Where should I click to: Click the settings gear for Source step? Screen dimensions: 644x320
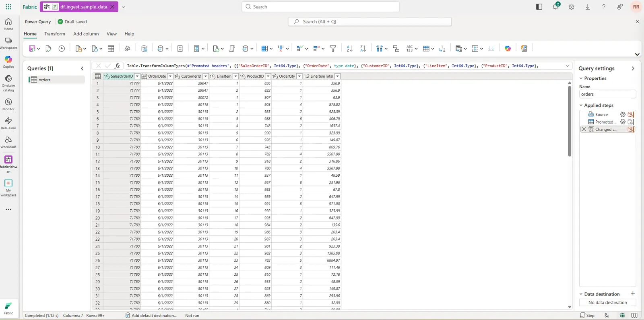point(623,114)
